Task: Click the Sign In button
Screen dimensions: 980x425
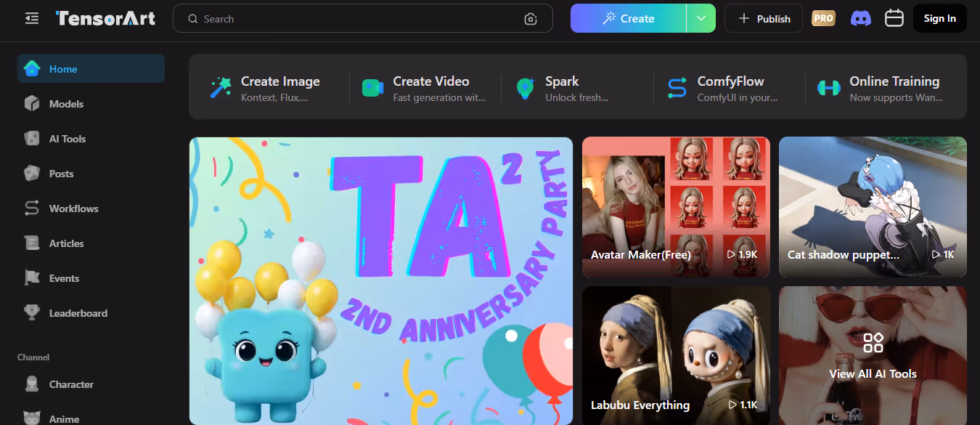Action: tap(939, 18)
